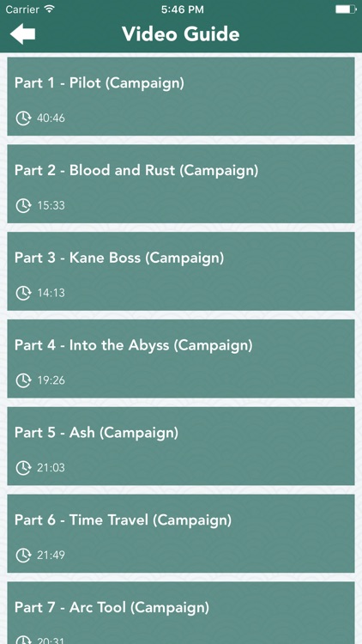Tap the 40:46 duration label
The height and width of the screenshot is (644, 362).
point(51,118)
